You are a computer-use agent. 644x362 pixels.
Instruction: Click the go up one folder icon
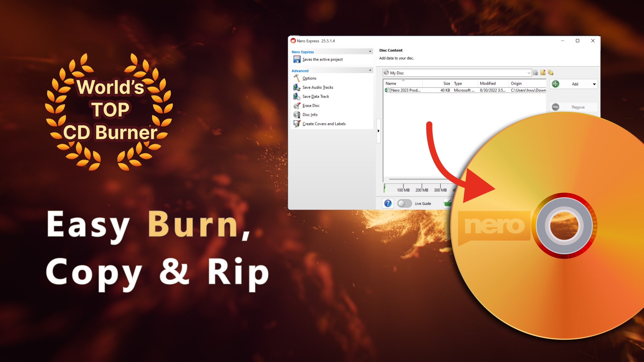[536, 73]
